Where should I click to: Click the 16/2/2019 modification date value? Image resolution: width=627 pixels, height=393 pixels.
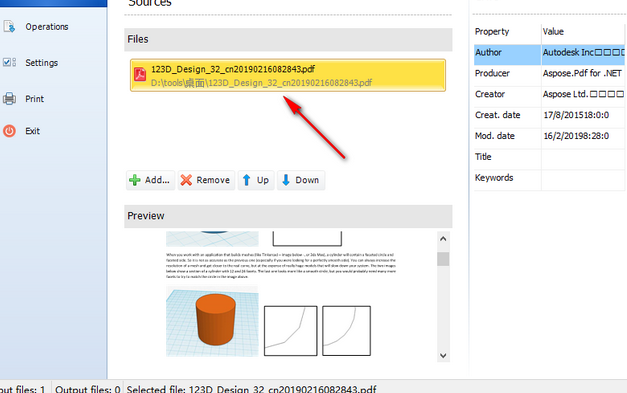576,136
